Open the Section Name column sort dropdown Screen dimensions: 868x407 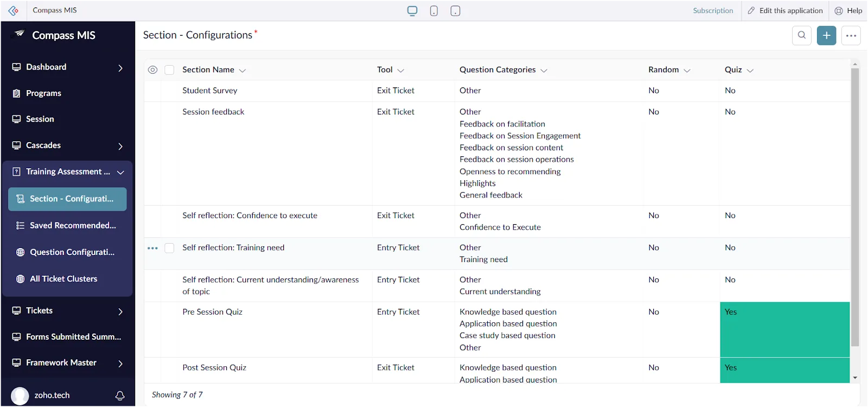point(242,71)
